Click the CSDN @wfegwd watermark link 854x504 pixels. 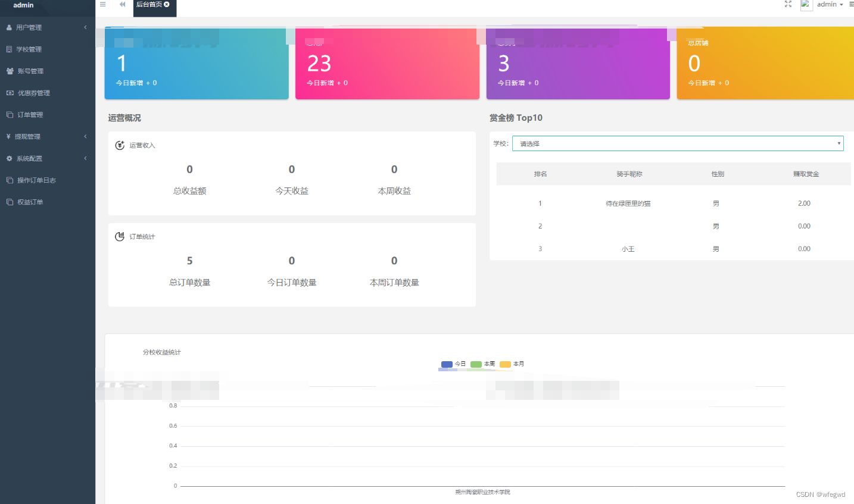821,494
